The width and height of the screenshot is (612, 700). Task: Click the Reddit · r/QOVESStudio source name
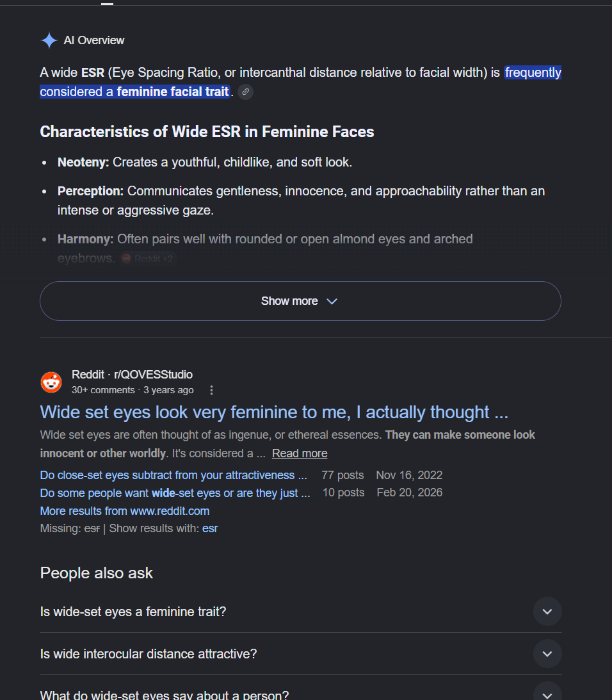(132, 375)
